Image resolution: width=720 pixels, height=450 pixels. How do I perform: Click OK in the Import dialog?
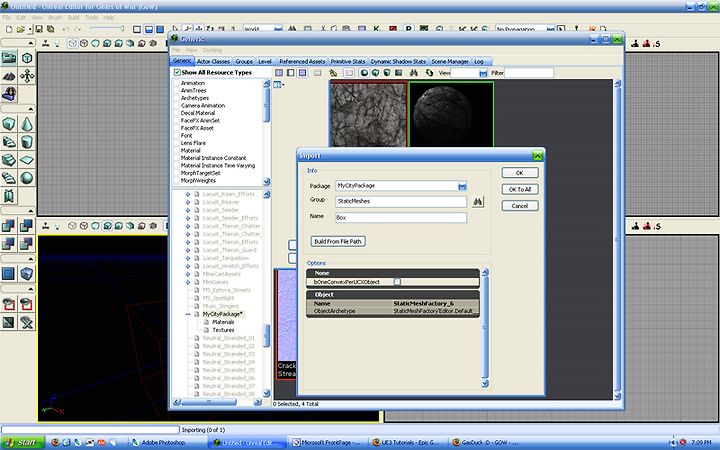pos(520,173)
